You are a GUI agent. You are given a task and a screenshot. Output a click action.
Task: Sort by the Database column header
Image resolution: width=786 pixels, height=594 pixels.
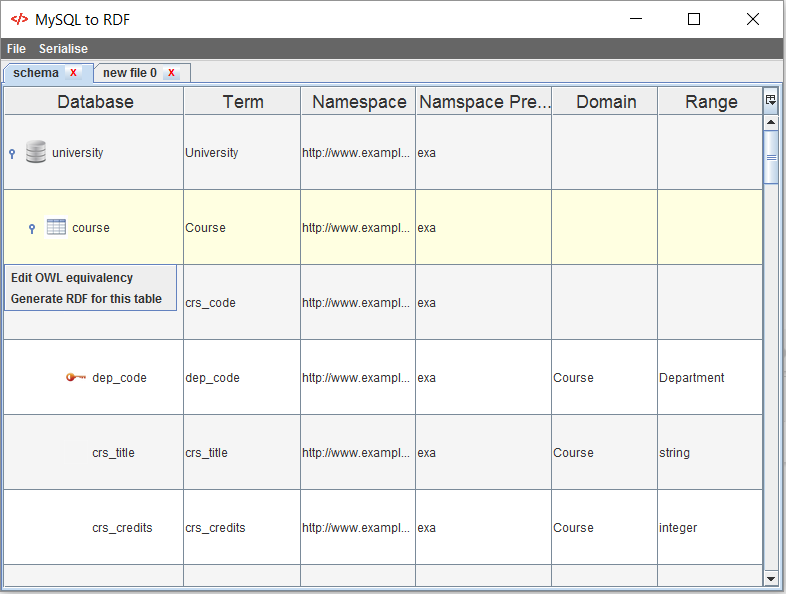[x=94, y=101]
